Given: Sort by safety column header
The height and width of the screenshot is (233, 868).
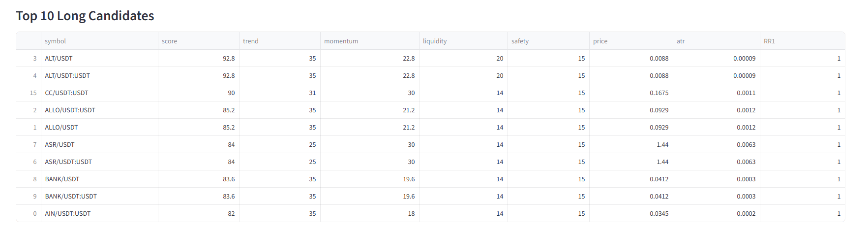Looking at the screenshot, I should pos(520,41).
